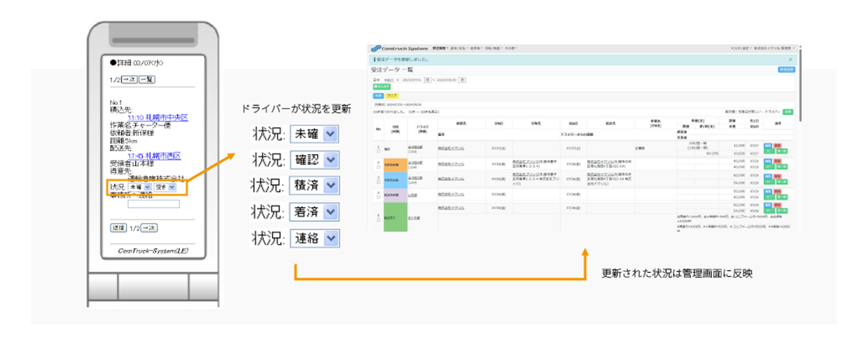
Task: Open the 受注管理 menu in navbar
Action: [441, 48]
